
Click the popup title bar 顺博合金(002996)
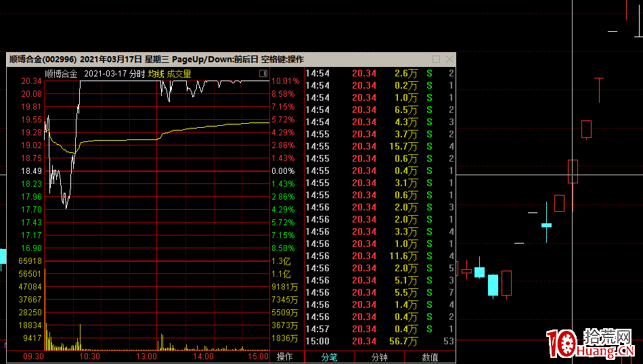click(x=43, y=60)
